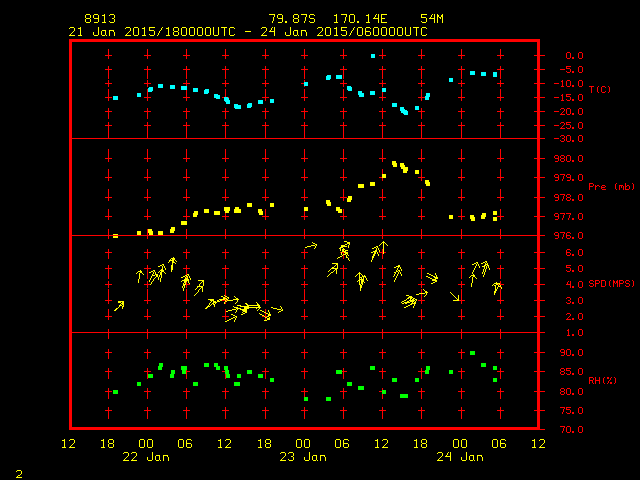This screenshot has width=640, height=480.
Task: Click the 976.0 pressure tick label
Action: tap(568, 236)
